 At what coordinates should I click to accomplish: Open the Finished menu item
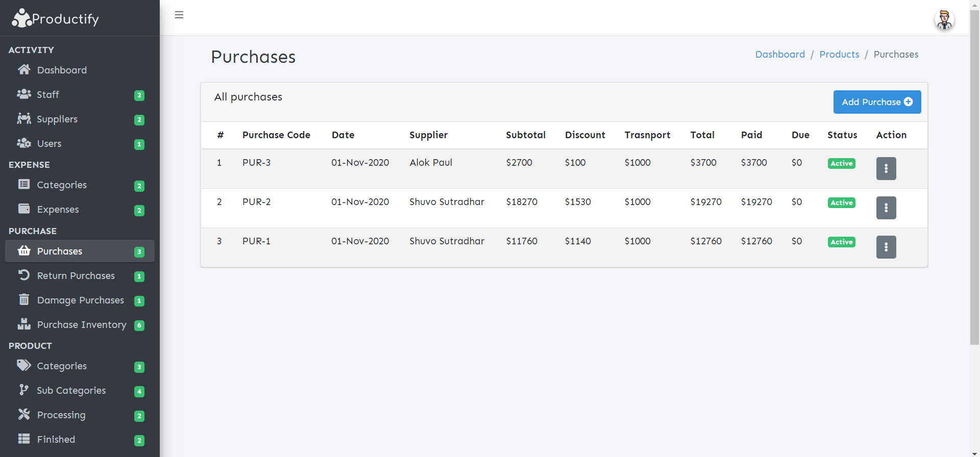[x=80, y=439]
